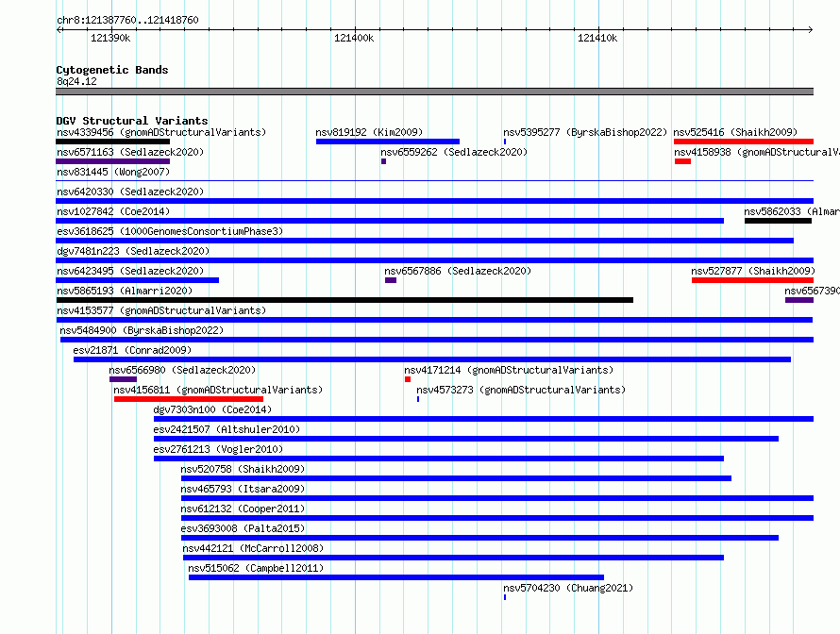The height and width of the screenshot is (634, 840).
Task: Click the esv3693008 (Palta2015) label
Action: [243, 528]
